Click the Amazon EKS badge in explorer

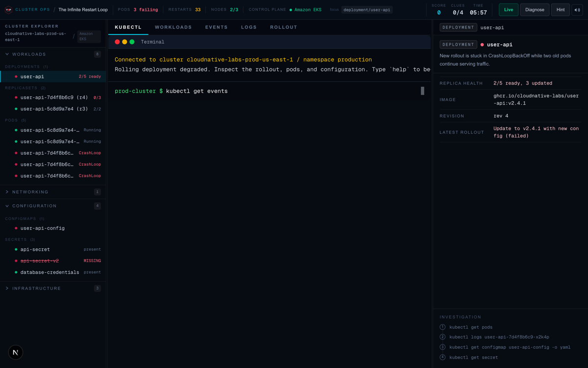point(89,36)
